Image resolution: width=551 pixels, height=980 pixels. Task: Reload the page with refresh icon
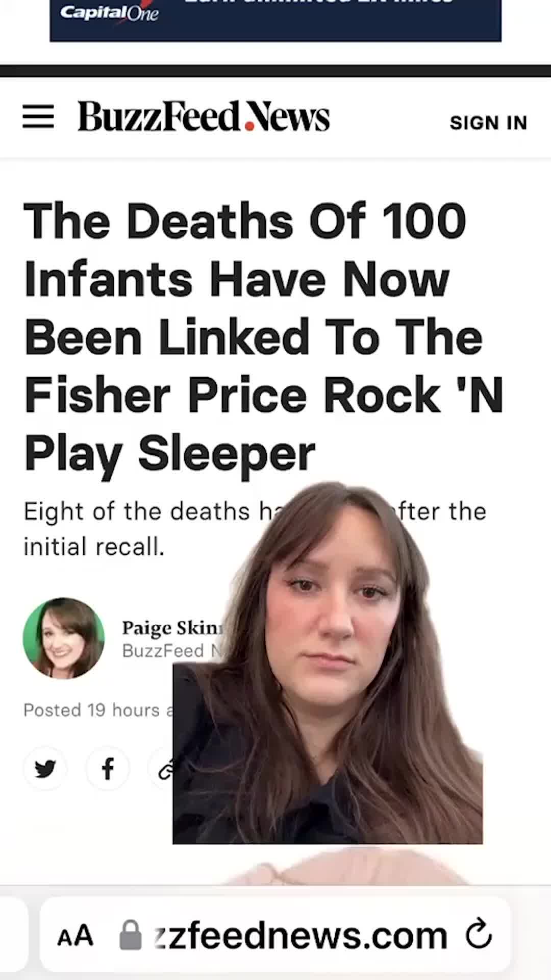coord(479,934)
